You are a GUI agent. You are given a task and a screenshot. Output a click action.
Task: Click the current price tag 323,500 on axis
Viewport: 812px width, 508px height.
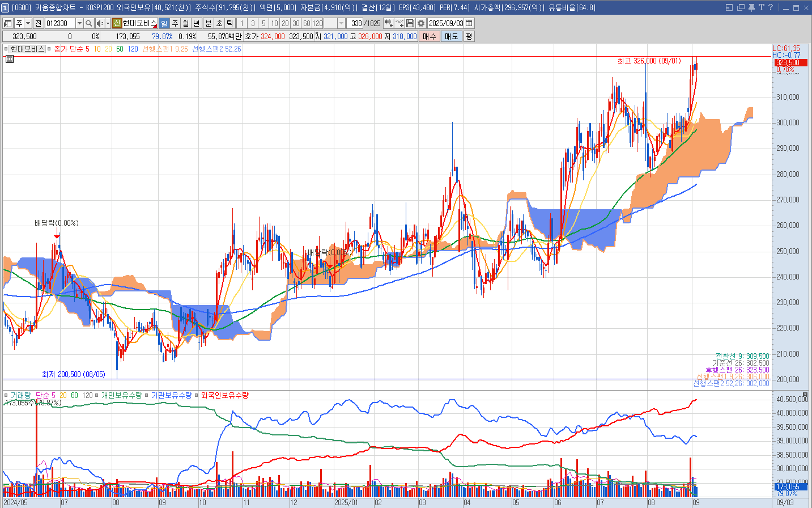(x=790, y=62)
